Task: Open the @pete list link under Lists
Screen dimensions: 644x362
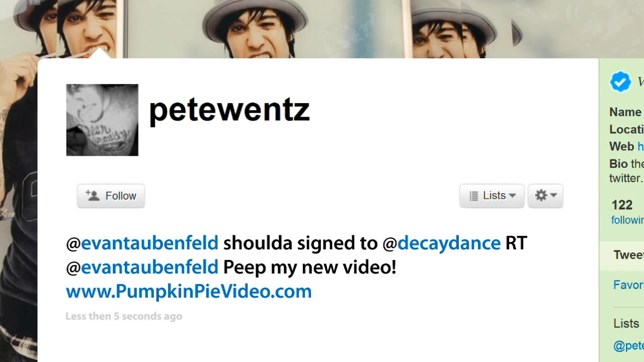Action: click(628, 345)
